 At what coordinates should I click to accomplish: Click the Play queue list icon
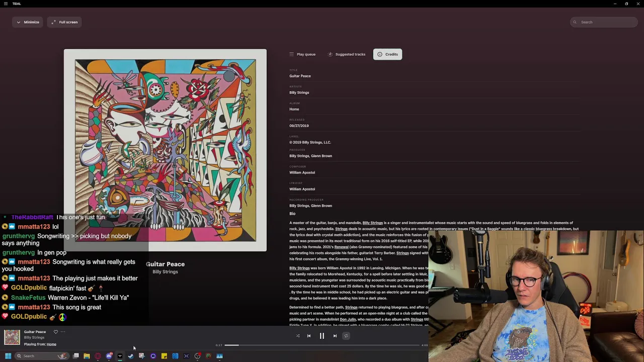(x=291, y=54)
